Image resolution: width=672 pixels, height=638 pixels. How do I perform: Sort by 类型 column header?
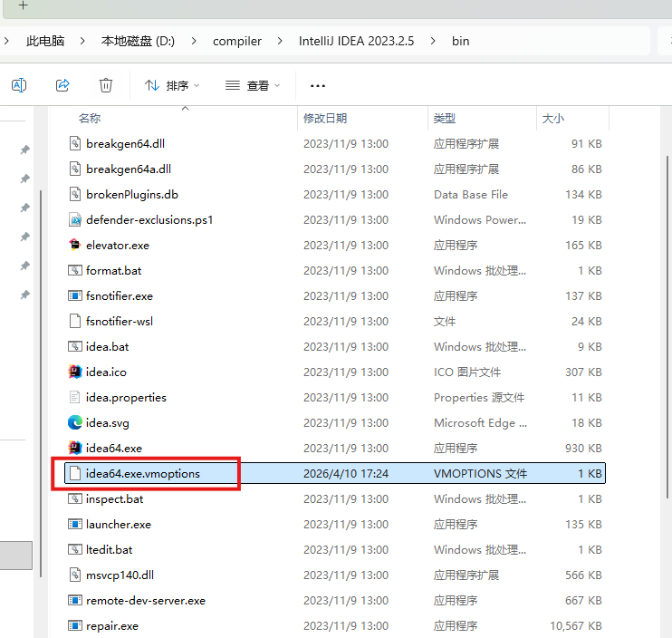(x=445, y=119)
